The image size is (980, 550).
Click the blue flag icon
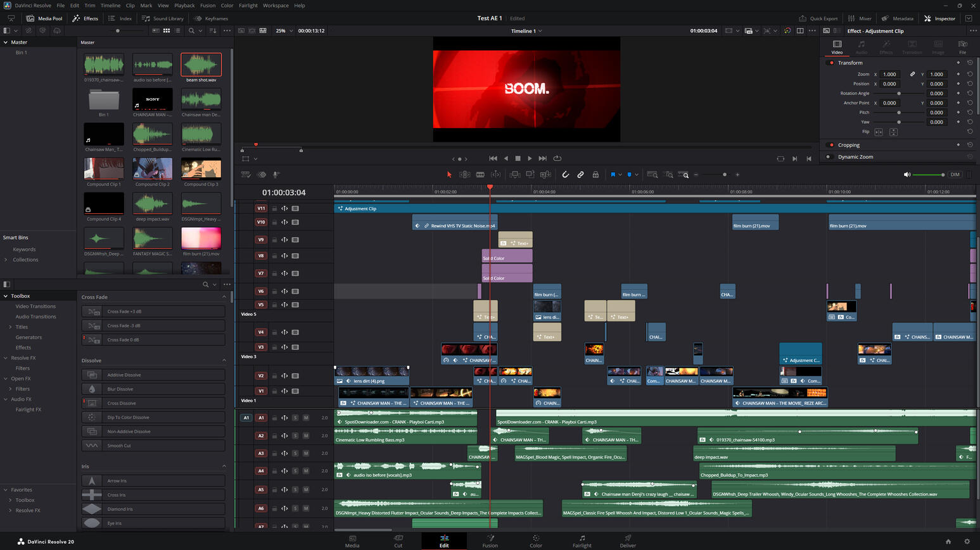(x=613, y=175)
